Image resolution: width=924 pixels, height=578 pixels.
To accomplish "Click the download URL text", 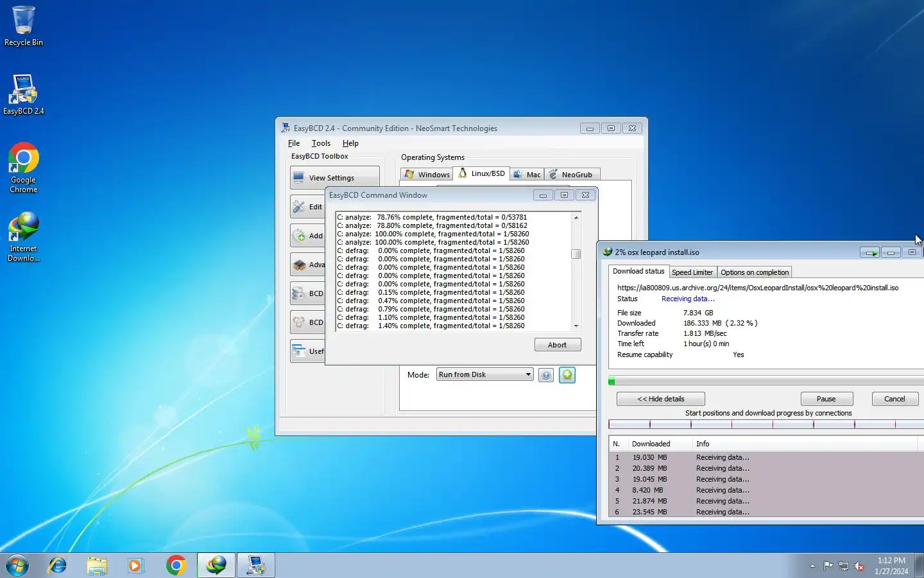I will [x=758, y=288].
